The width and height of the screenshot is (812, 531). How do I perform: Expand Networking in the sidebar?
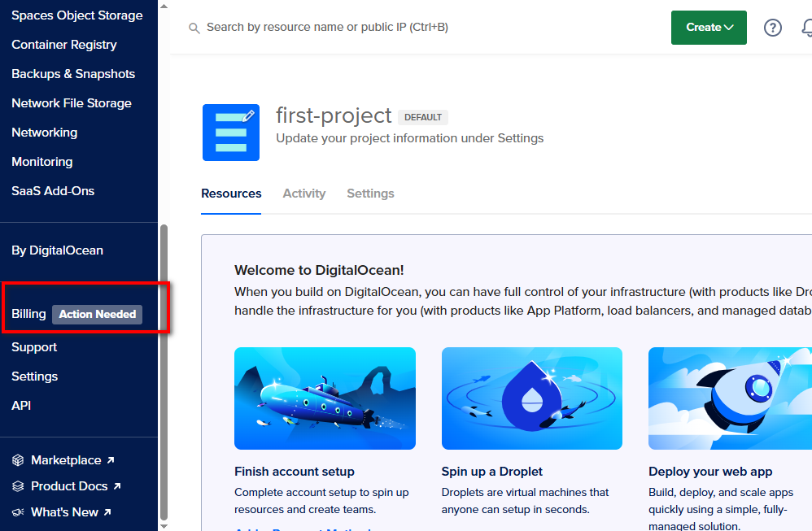[x=44, y=132]
